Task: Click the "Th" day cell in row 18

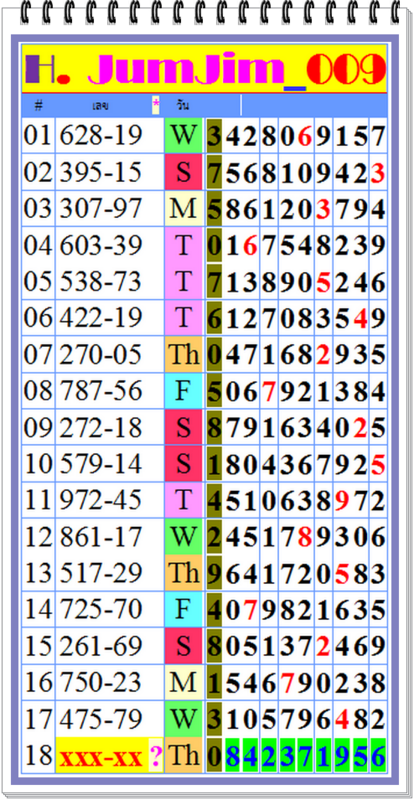Action: click(x=183, y=755)
